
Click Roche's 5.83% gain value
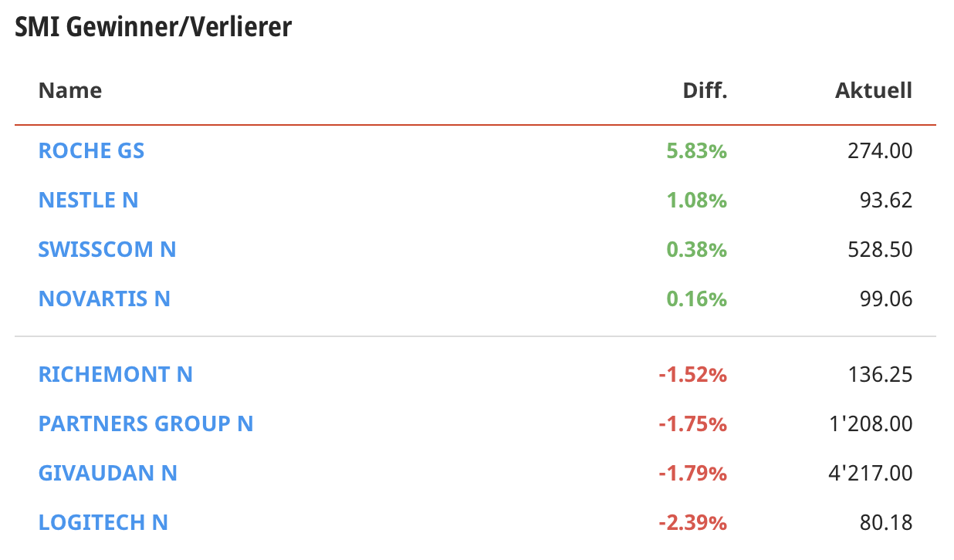698,150
